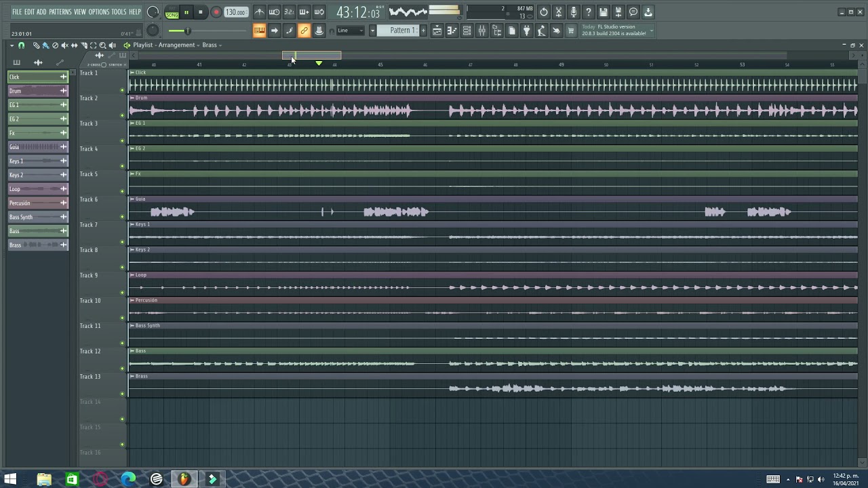Open the EDIT menu

29,12
